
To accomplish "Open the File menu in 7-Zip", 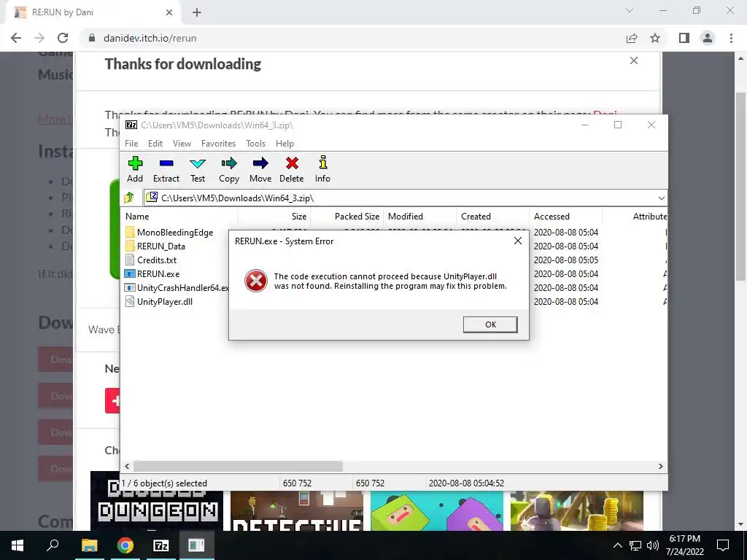I will [x=131, y=144].
